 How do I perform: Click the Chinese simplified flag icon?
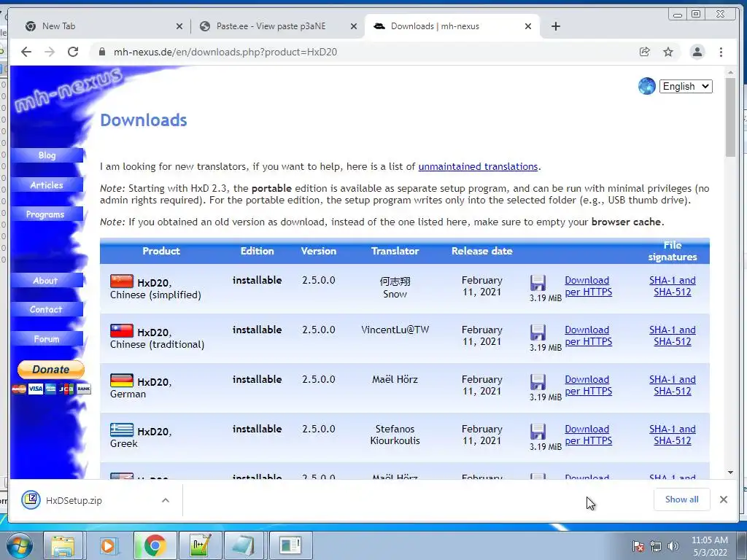coord(122,281)
